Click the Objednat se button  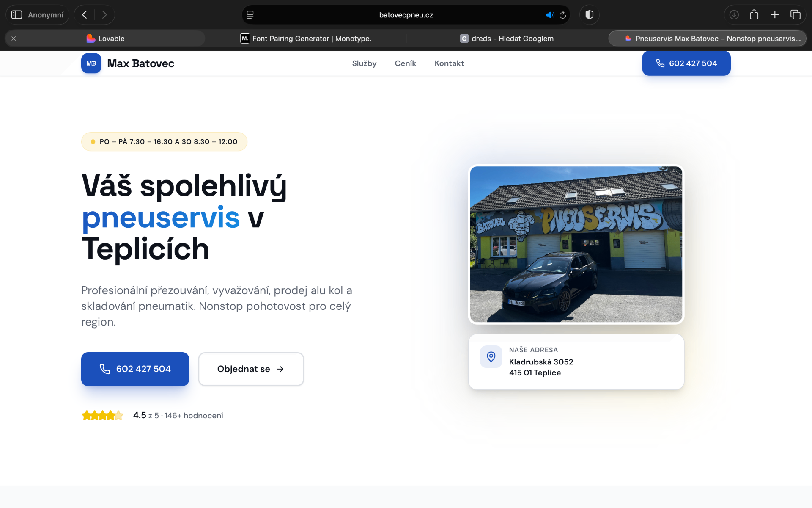click(251, 369)
